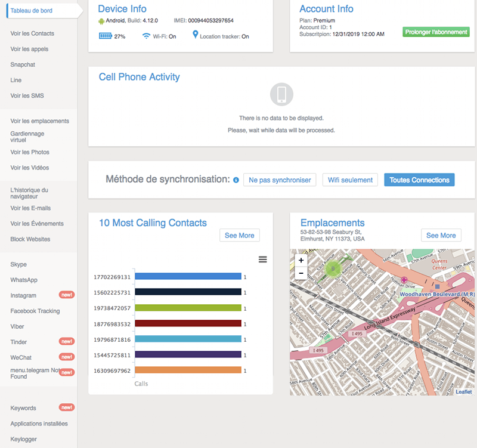Click the blue bar for 17702269131
The image size is (477, 448).
click(x=188, y=277)
